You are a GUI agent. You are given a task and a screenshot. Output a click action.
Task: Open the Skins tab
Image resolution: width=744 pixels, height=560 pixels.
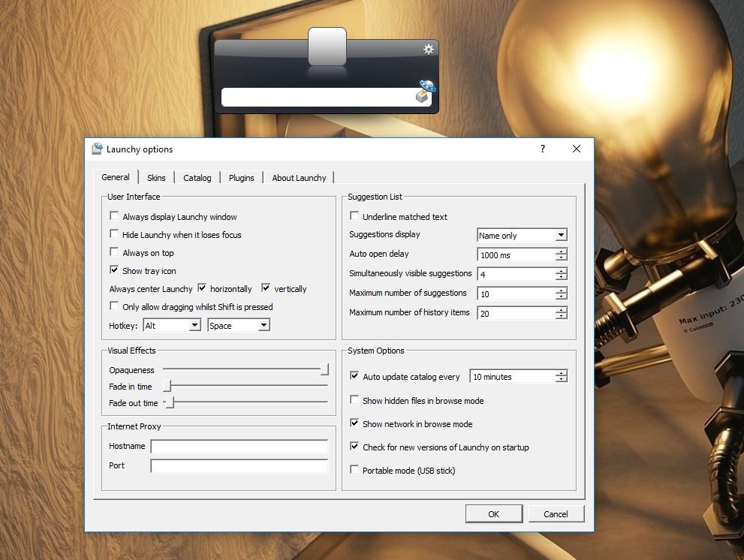tap(156, 178)
